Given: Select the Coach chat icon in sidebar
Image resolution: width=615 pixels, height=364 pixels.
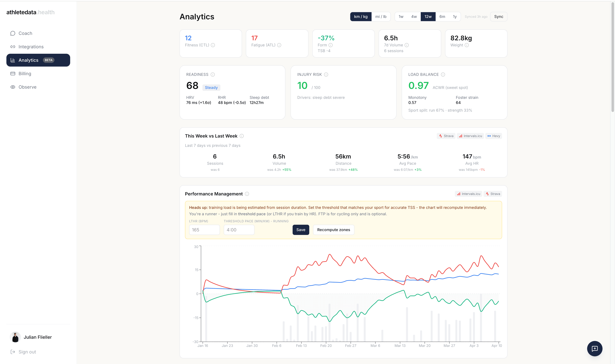Looking at the screenshot, I should coord(13,33).
